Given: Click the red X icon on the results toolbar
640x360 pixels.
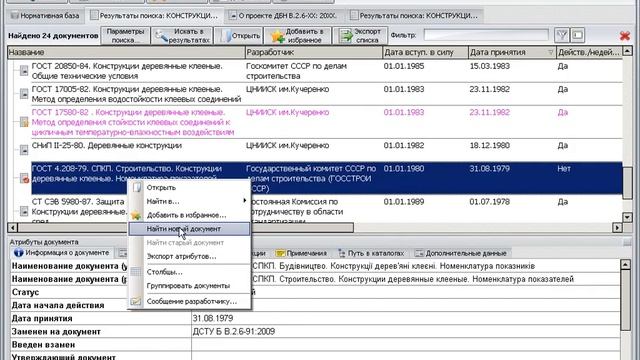Looking at the screenshot, I should coord(624,36).
